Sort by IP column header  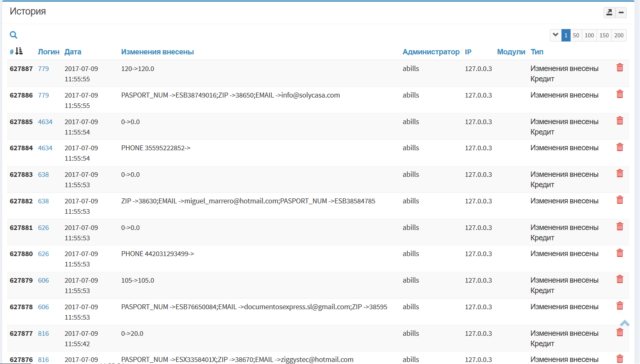[468, 52]
